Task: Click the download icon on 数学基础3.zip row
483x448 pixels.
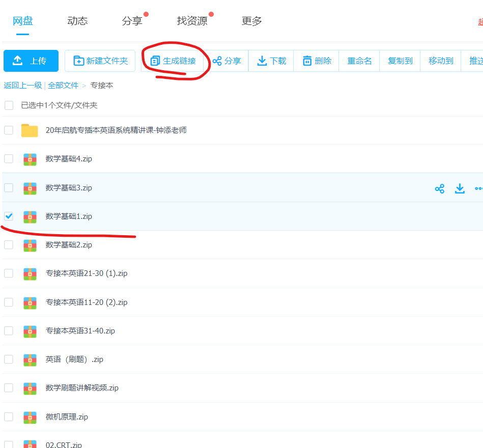Action: (460, 188)
